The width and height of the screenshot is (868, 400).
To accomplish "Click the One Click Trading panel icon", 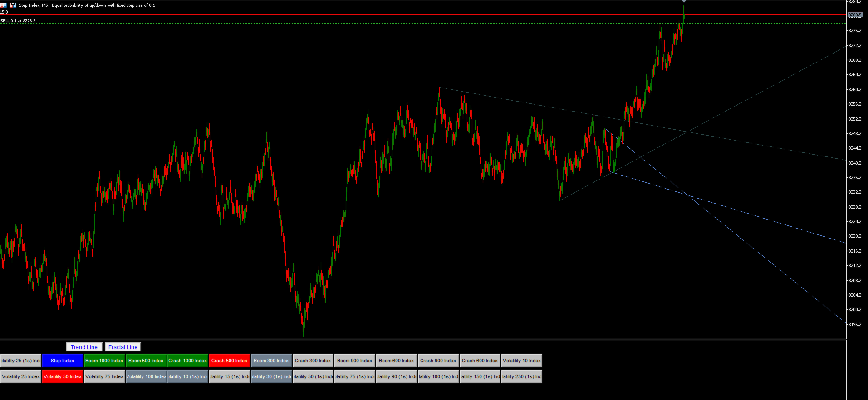I will tap(13, 5).
